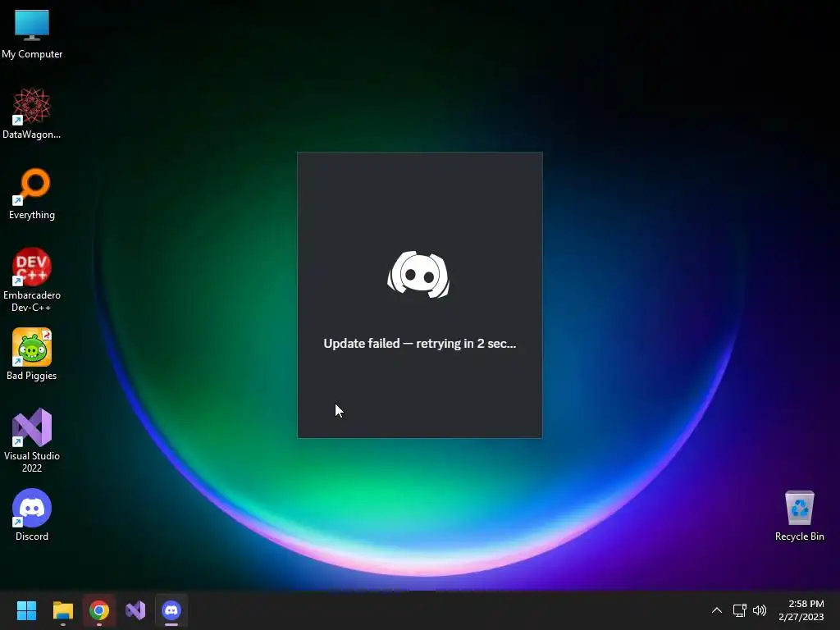Open Visual Studio from the taskbar

coord(135,610)
